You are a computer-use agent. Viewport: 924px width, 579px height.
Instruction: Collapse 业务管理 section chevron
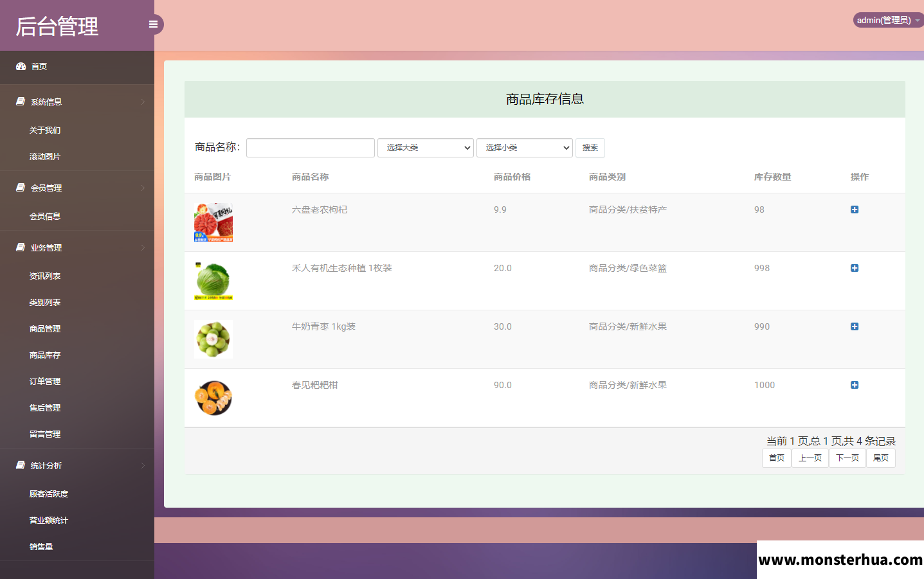pos(143,247)
